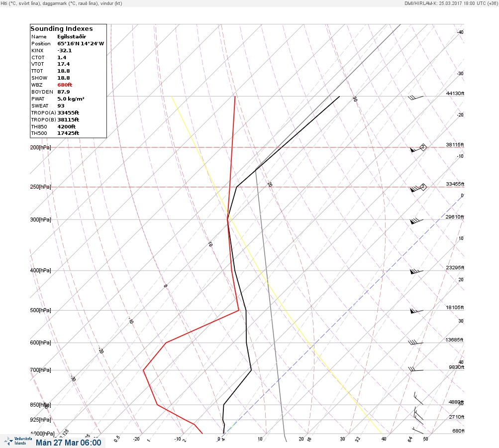Screen dimensions: 499x448
Task: Select the red WBZ value 680ft
Action: 65,85
